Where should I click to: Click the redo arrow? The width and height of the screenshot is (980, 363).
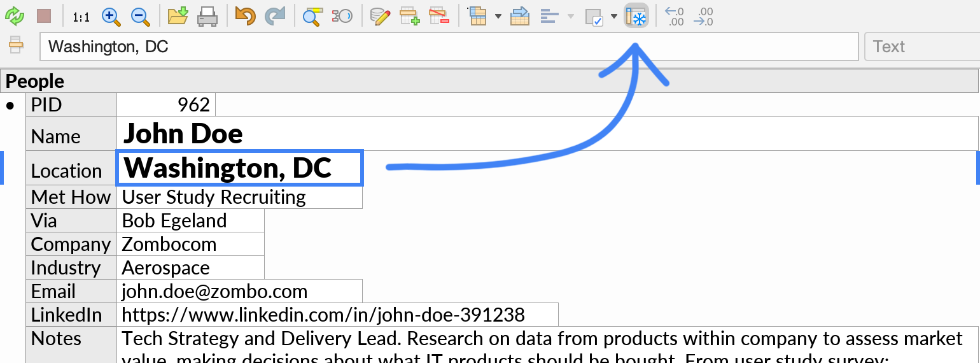(x=275, y=16)
